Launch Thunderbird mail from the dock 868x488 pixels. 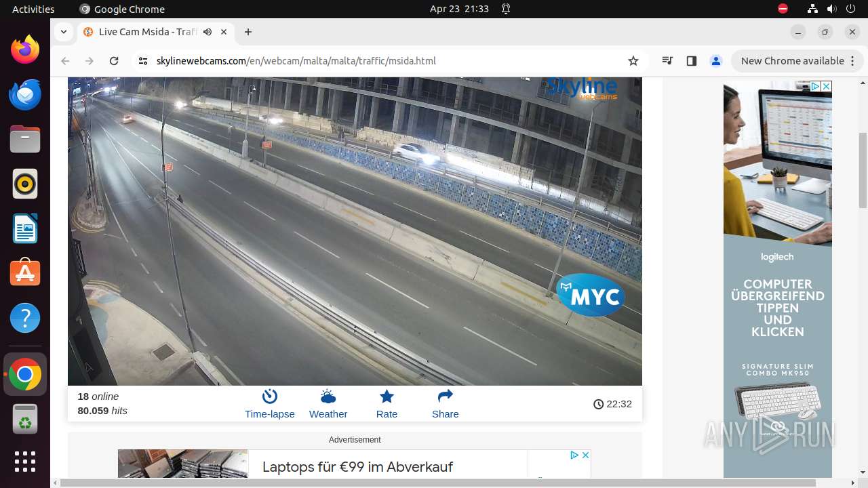pos(25,94)
